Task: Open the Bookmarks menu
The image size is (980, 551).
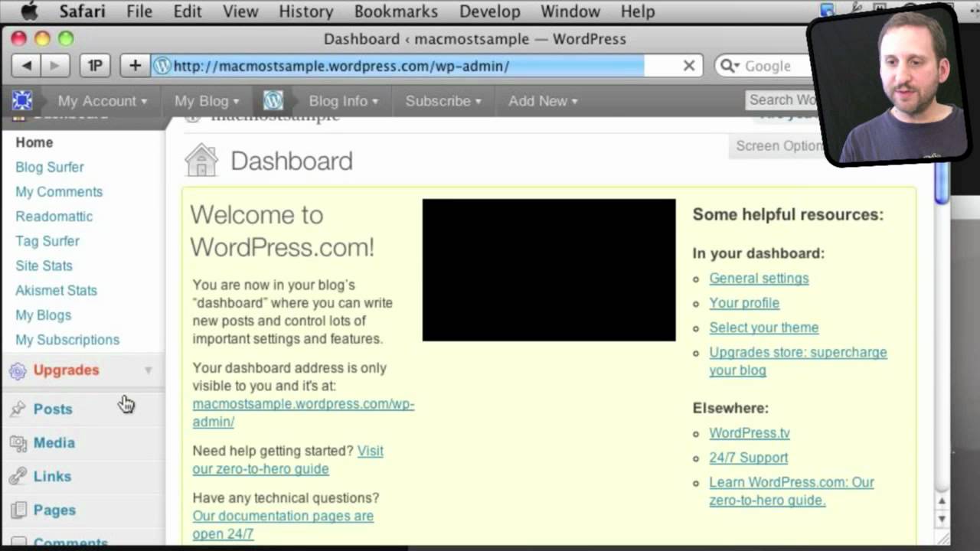Action: click(397, 11)
